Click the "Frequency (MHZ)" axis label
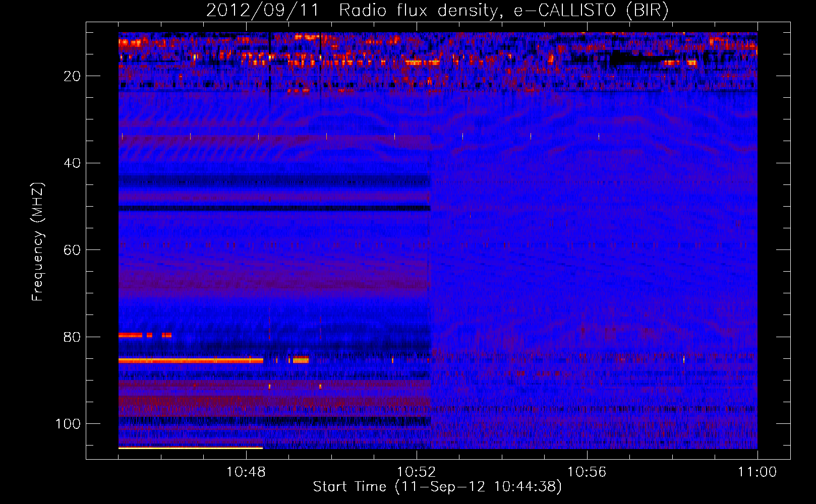This screenshot has height=504, width=816. (38, 242)
